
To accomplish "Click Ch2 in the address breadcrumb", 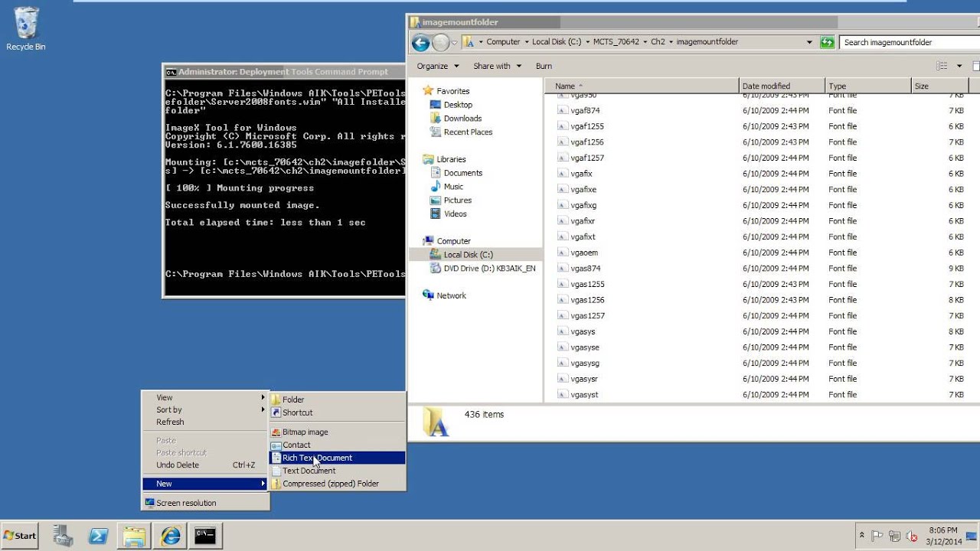I will click(x=658, y=42).
